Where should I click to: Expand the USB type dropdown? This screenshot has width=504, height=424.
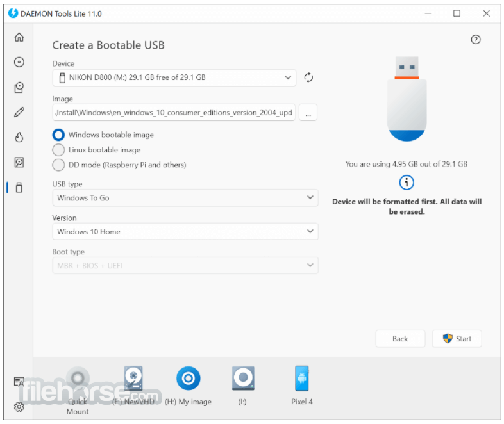click(x=185, y=198)
